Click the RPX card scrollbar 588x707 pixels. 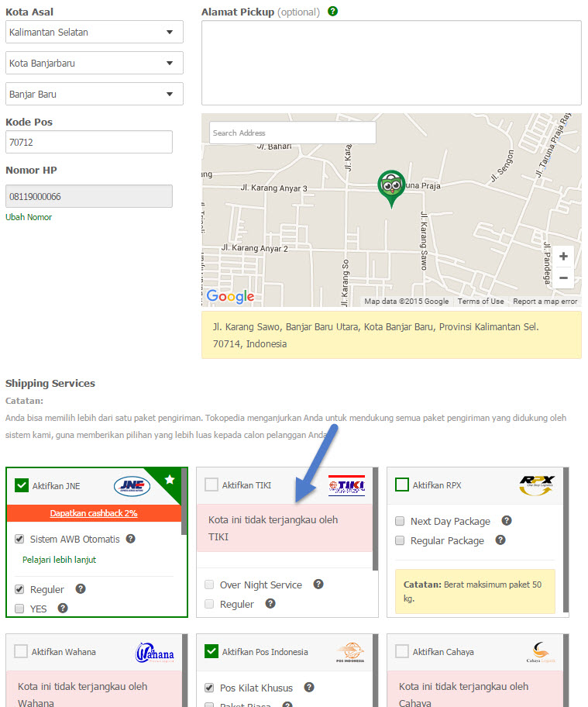(x=566, y=540)
